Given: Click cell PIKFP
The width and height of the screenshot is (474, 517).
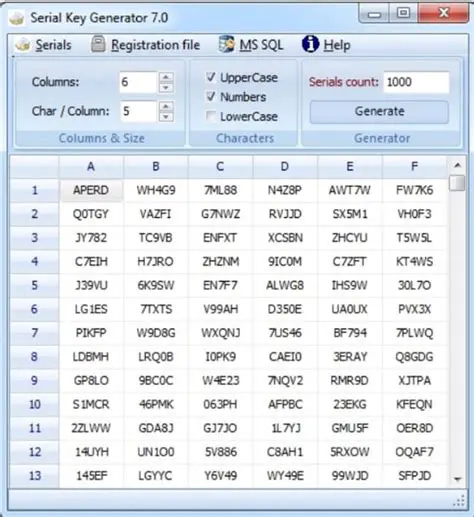Looking at the screenshot, I should pyautogui.click(x=91, y=333).
